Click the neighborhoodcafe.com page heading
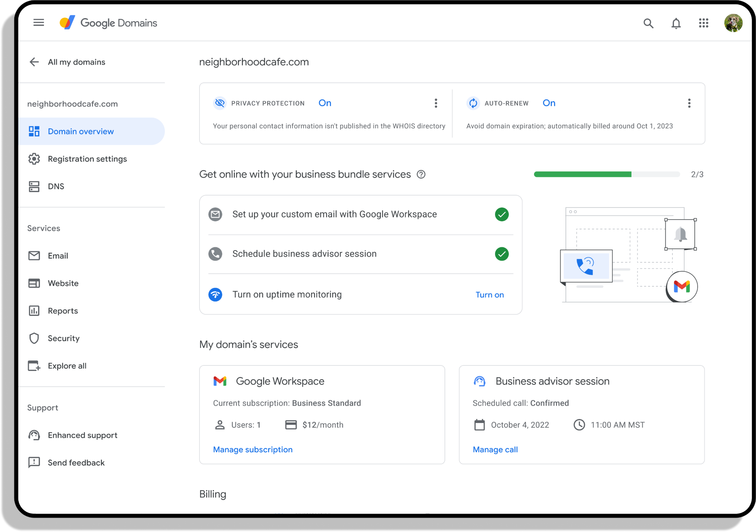 254,62
